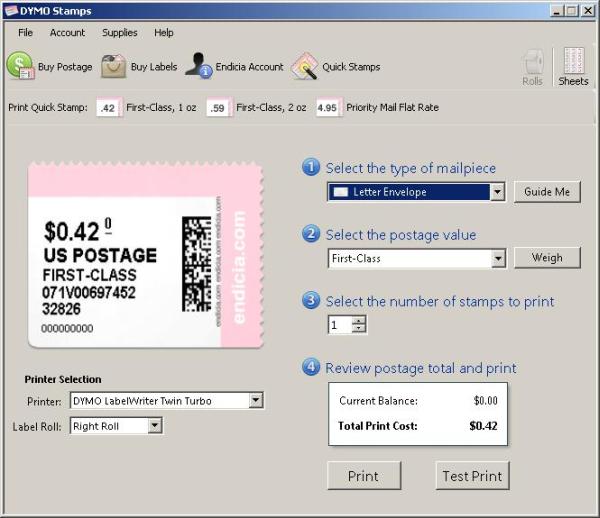Increase the number of stamps with up arrow
The height and width of the screenshot is (518, 600).
click(359, 321)
